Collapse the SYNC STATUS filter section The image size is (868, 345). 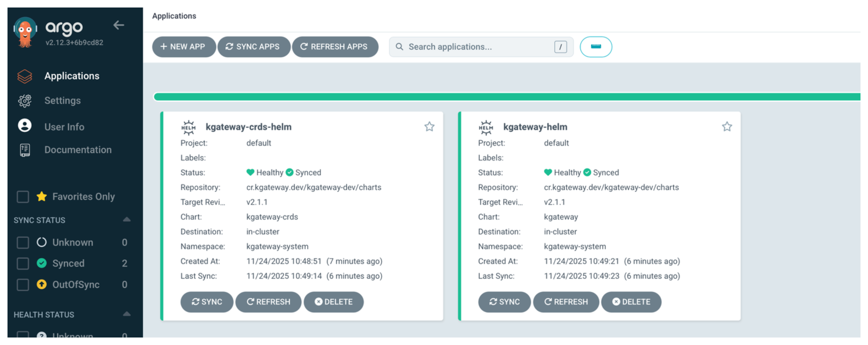point(127,220)
